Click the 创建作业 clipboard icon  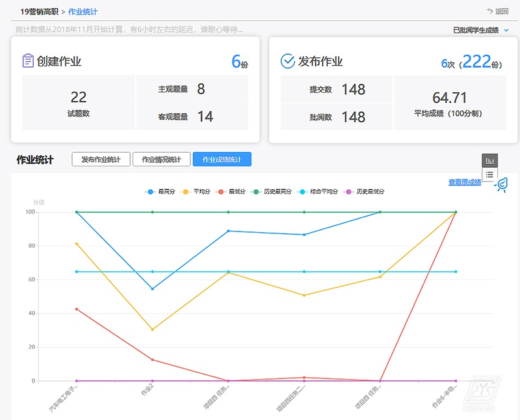[28, 61]
